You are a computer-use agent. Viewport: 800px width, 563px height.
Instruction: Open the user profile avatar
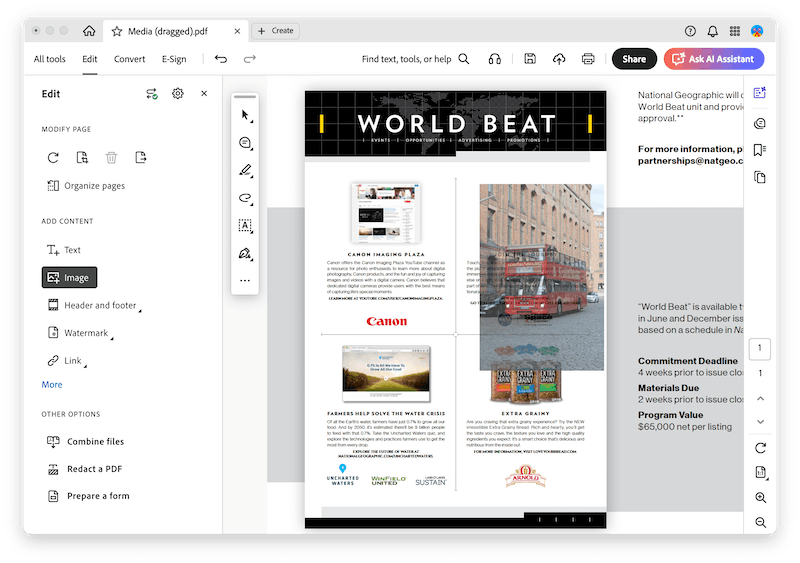[757, 31]
